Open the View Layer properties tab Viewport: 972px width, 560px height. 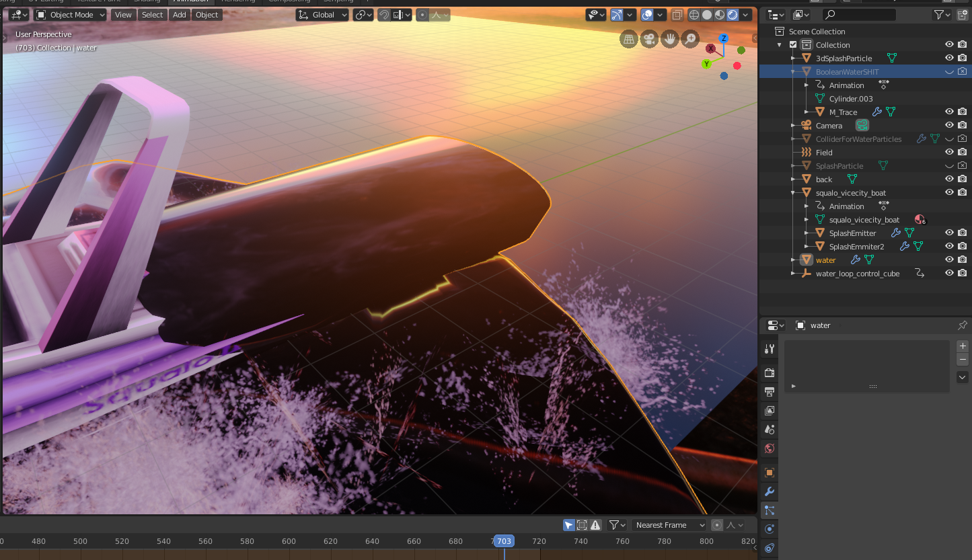(770, 411)
